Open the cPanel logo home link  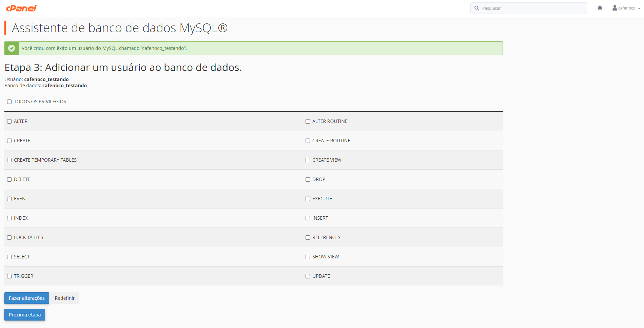tap(21, 8)
